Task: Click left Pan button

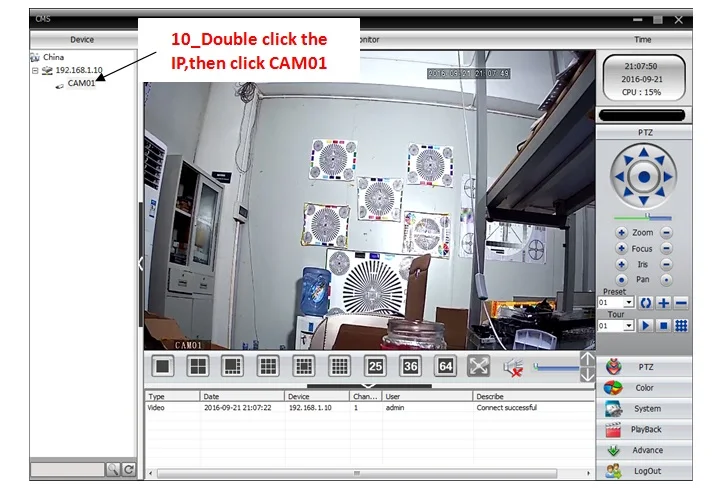Action: (x=621, y=279)
